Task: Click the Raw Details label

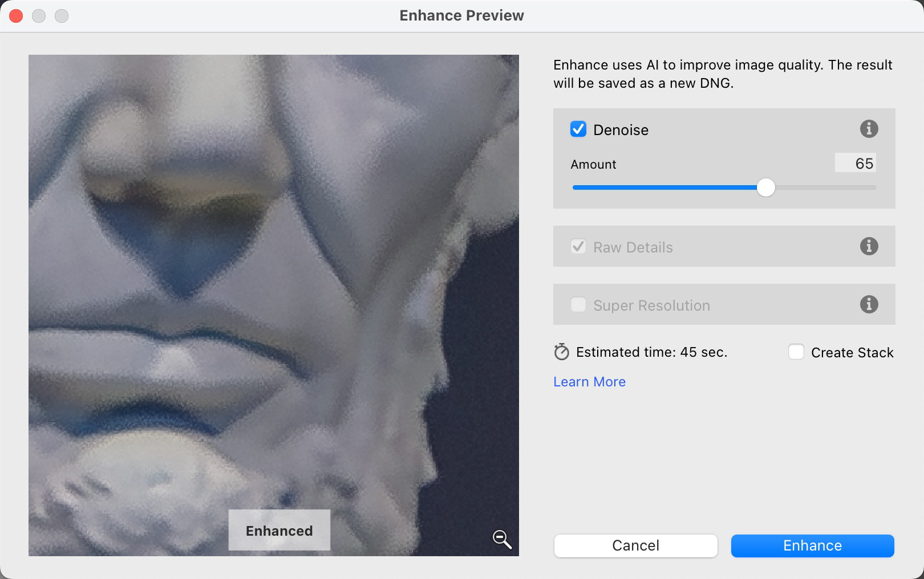Action: 633,247
